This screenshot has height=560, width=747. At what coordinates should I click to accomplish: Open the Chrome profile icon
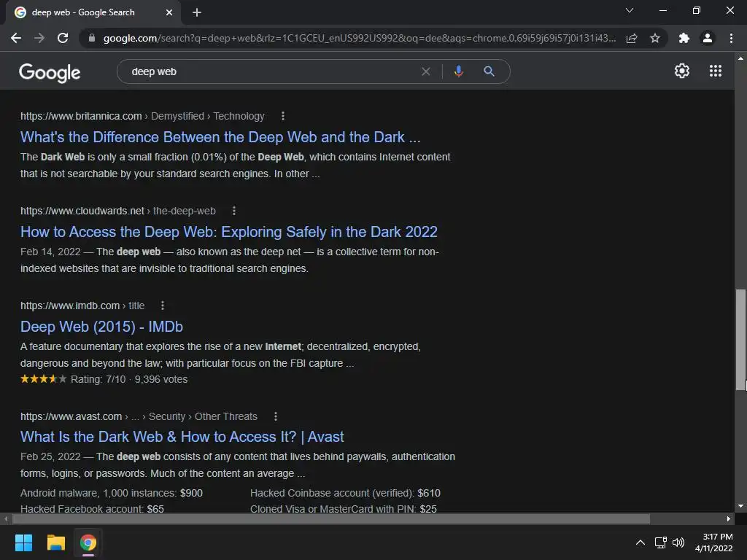pyautogui.click(x=708, y=38)
